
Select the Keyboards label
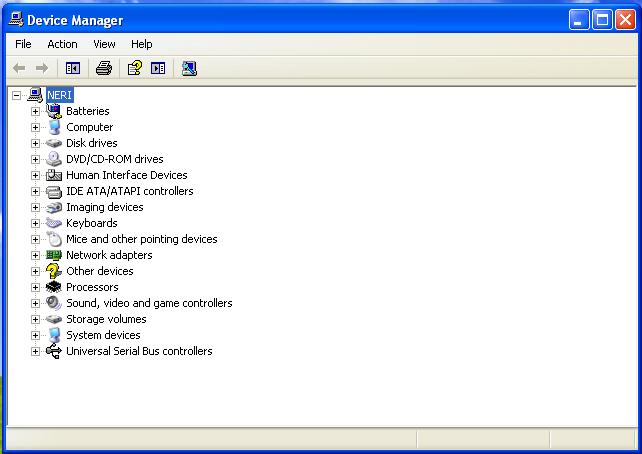pos(92,223)
